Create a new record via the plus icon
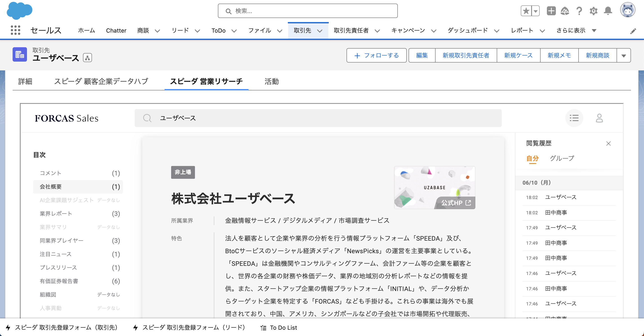This screenshot has width=644, height=336. click(x=551, y=11)
